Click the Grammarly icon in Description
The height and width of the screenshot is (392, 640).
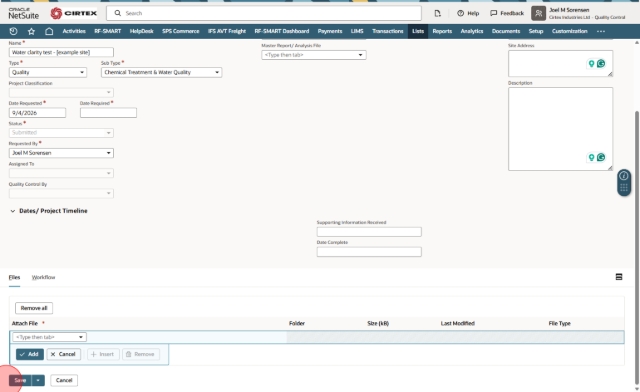pyautogui.click(x=601, y=157)
